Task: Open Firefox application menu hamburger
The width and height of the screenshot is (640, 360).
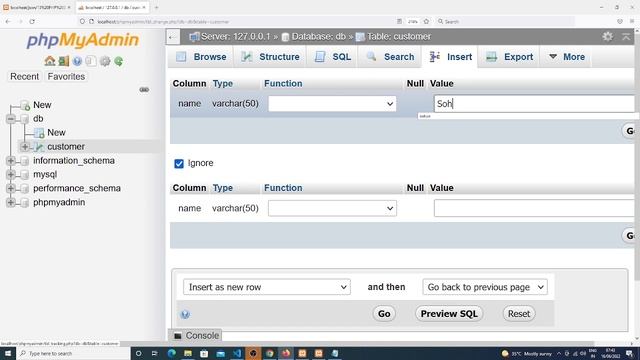Action: 632,21
